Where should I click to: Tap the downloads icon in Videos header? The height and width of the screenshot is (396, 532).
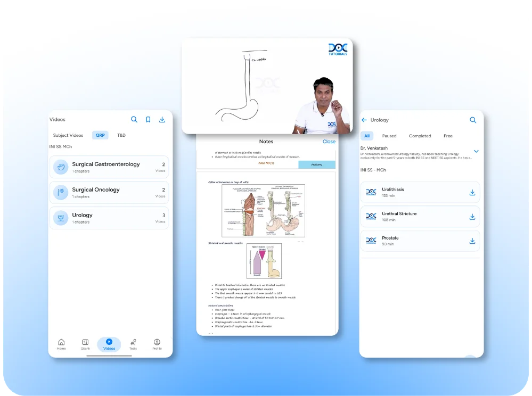162,120
